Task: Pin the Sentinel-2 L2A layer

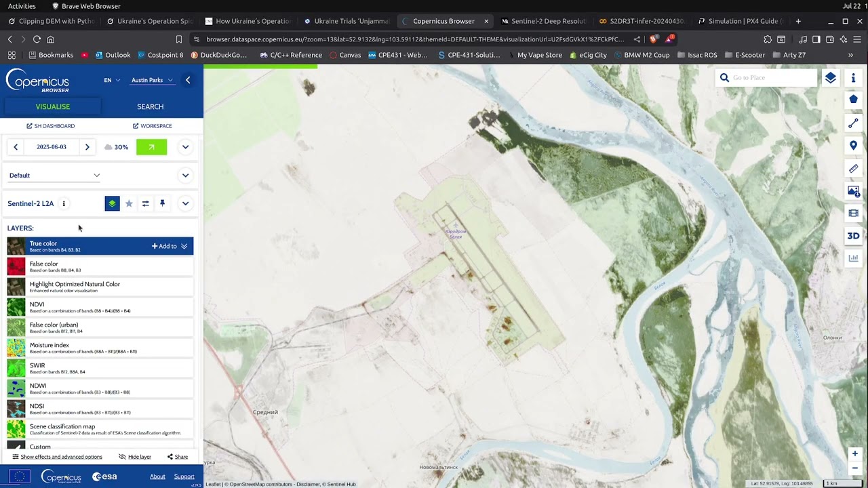Action: point(162,203)
